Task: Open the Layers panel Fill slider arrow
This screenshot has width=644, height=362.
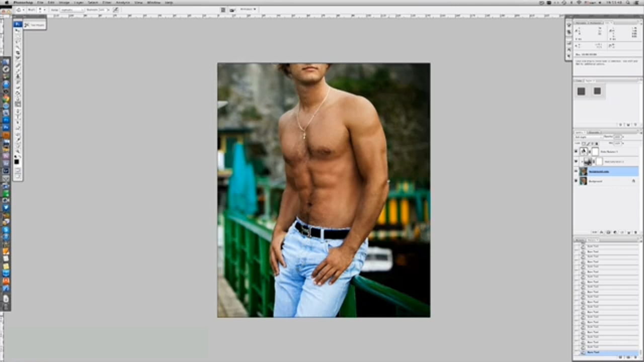Action: point(624,143)
